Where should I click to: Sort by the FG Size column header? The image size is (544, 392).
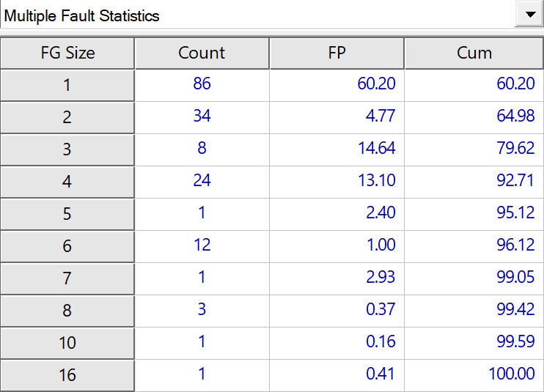click(67, 53)
